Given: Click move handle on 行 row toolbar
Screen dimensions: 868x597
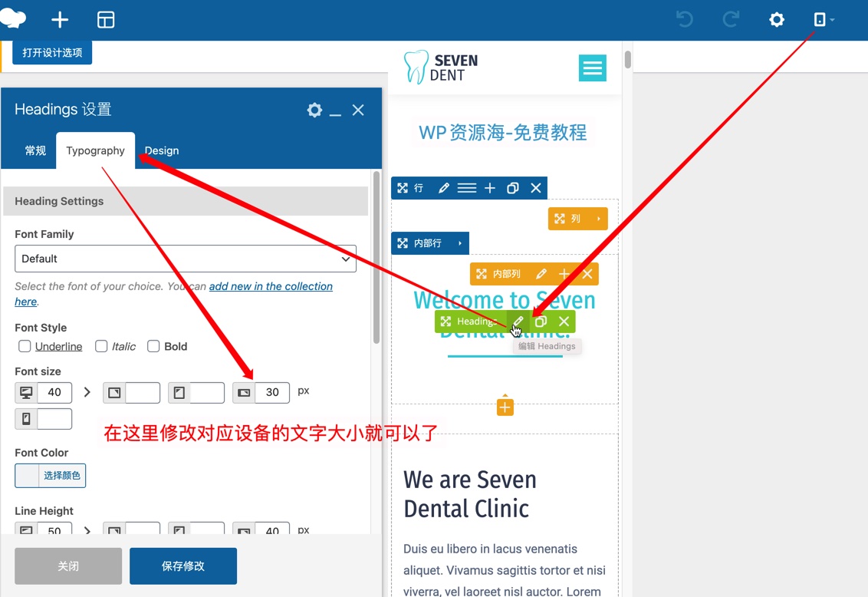Looking at the screenshot, I should click(403, 188).
